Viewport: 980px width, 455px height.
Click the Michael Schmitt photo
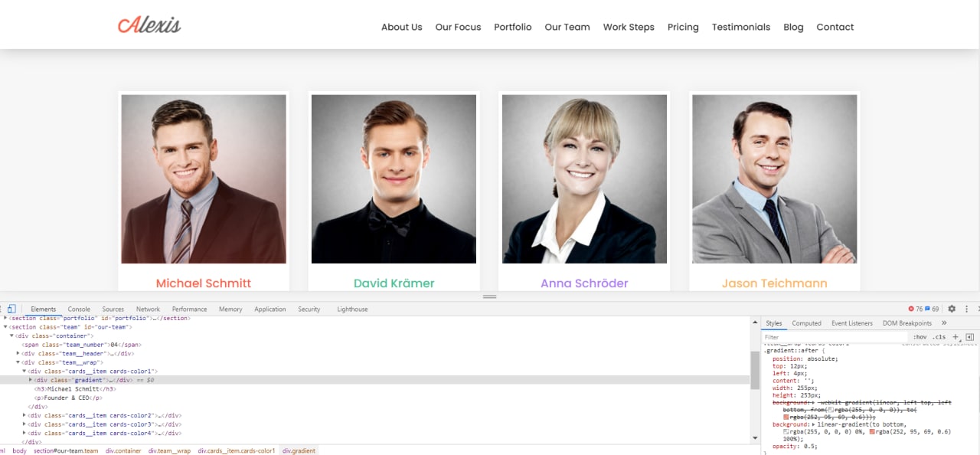[204, 179]
